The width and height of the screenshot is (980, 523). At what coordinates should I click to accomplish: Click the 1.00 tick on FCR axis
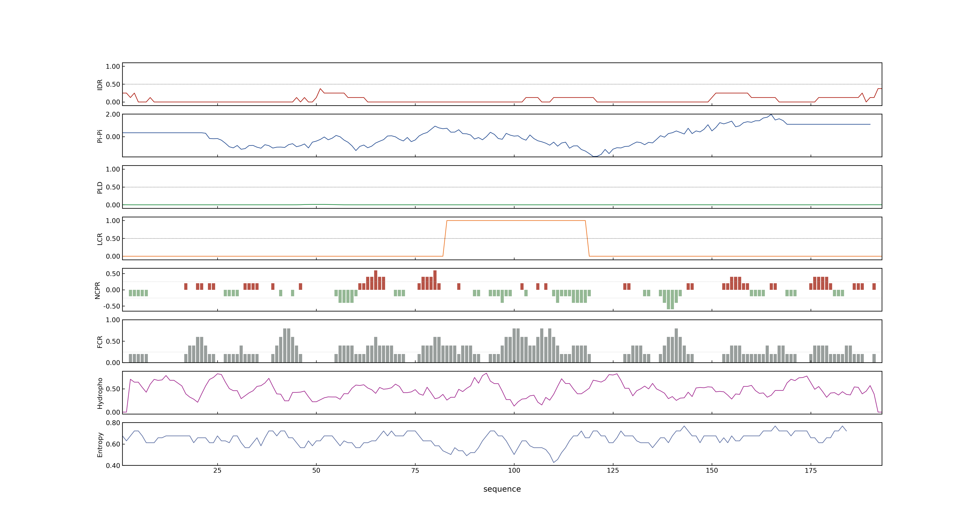(113, 320)
